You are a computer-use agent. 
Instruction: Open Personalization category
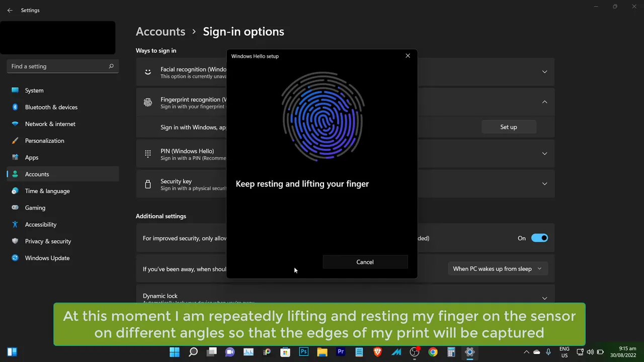62,141
